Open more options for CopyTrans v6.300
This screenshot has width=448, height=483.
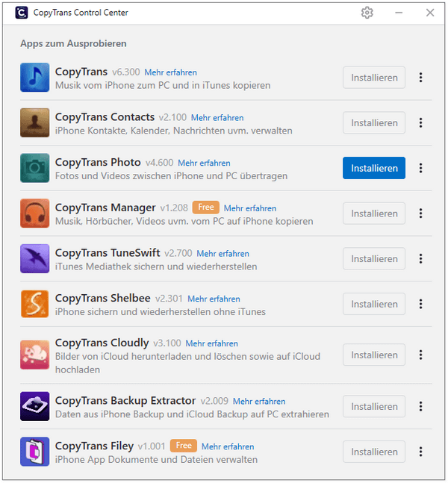420,78
